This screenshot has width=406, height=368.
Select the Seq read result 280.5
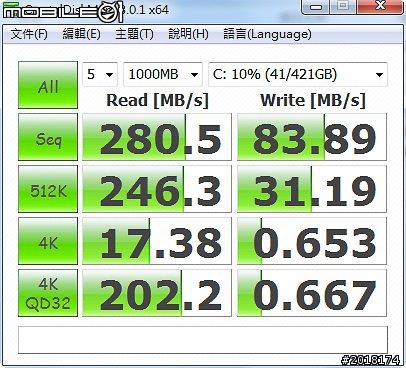click(x=157, y=137)
